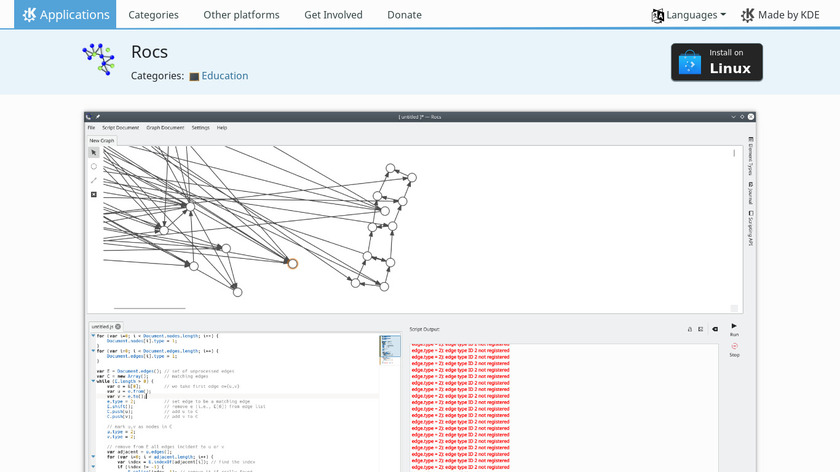840x472 pixels.
Task: Open File menu in Rocs window
Action: pyautogui.click(x=91, y=128)
